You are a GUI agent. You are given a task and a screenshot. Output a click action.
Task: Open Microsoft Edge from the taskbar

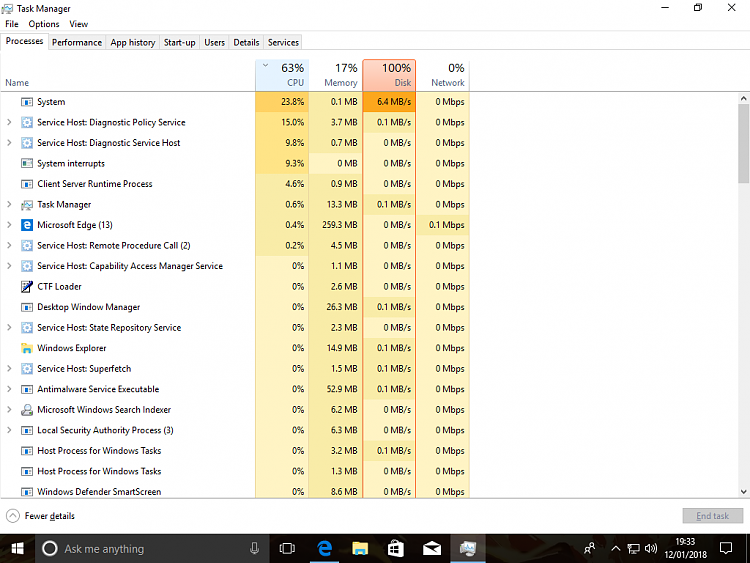coord(324,548)
